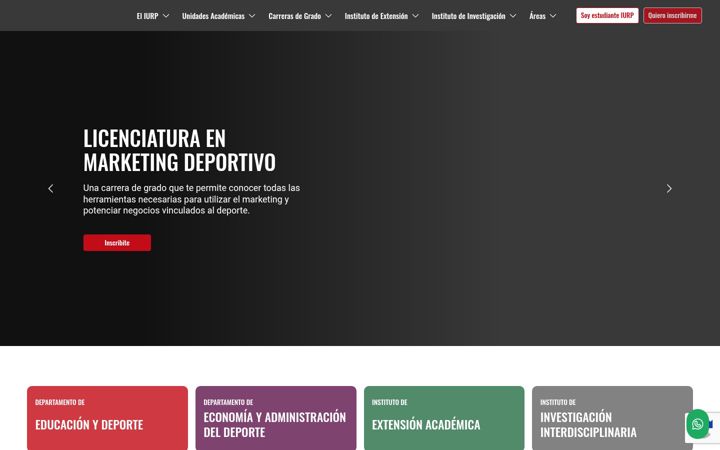Open the Instituto de Extensión menu
This screenshot has width=720, height=450.
[376, 16]
